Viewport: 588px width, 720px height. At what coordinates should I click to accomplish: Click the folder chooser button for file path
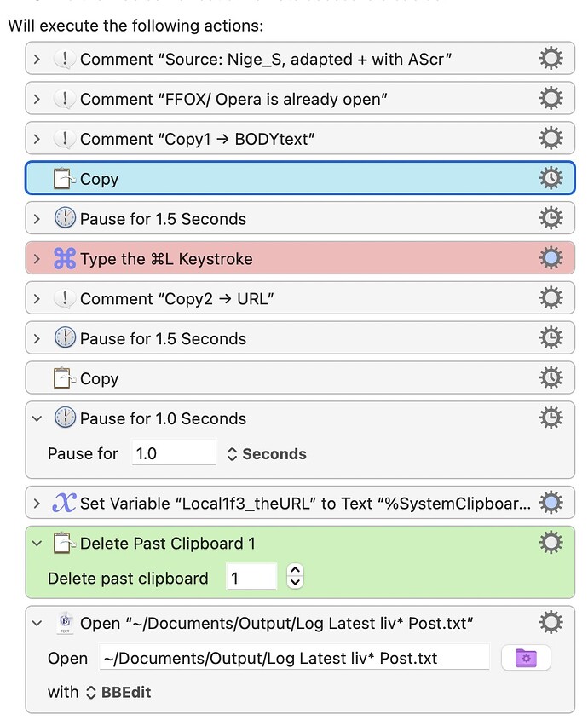526,658
